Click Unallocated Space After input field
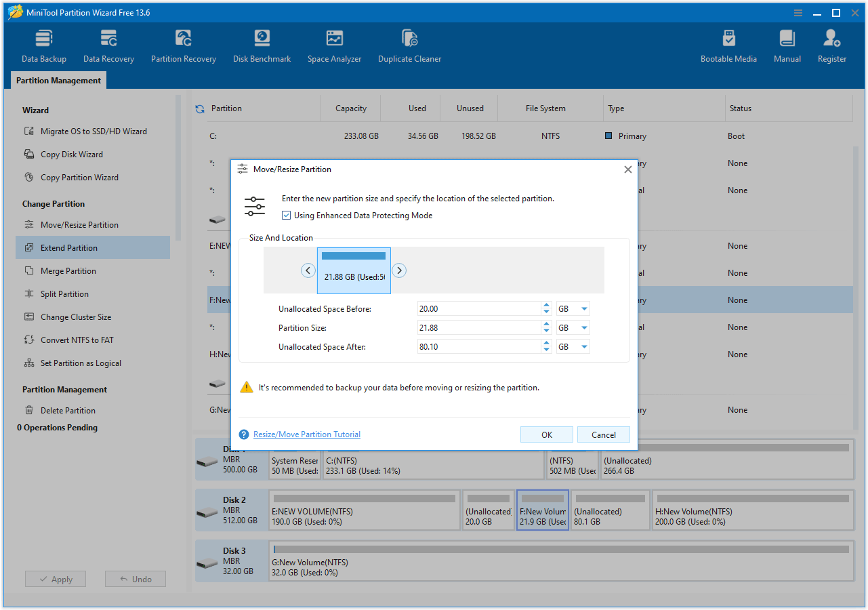 click(479, 347)
